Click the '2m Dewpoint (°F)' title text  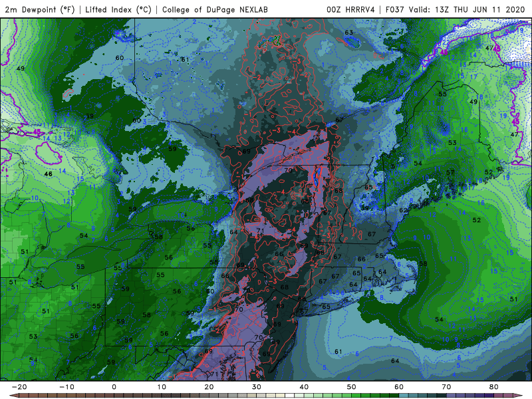point(40,9)
